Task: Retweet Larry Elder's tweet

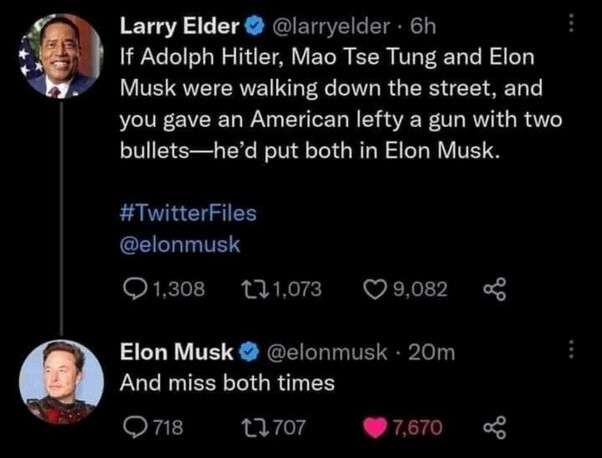Action: [x=254, y=289]
